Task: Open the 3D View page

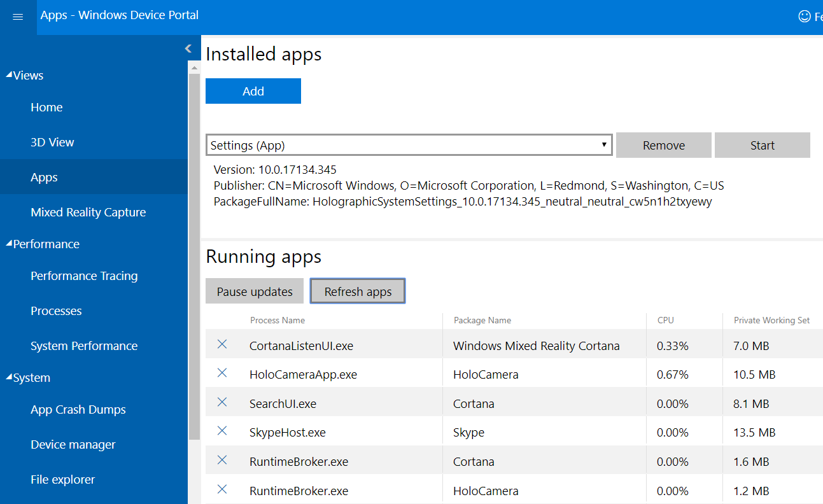Action: tap(52, 142)
